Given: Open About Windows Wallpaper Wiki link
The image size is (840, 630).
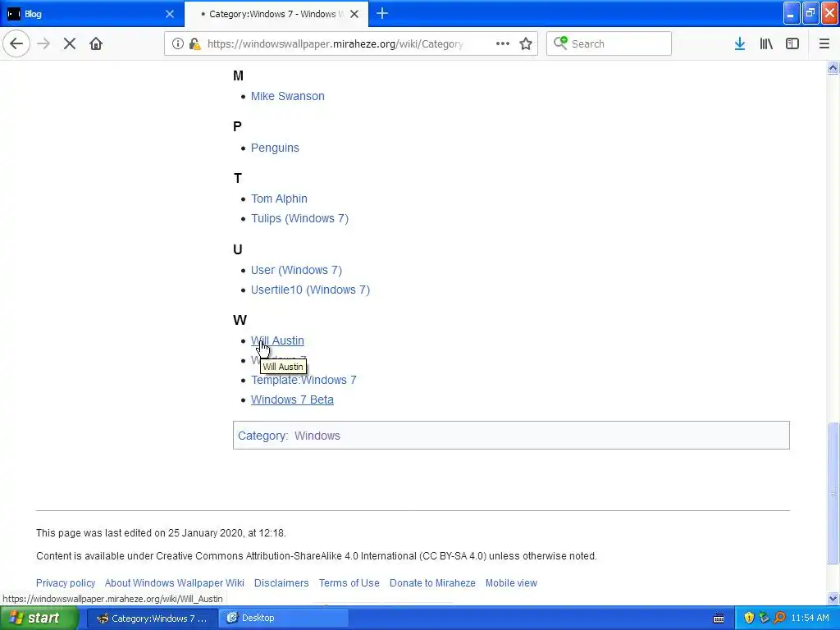Looking at the screenshot, I should (x=175, y=583).
